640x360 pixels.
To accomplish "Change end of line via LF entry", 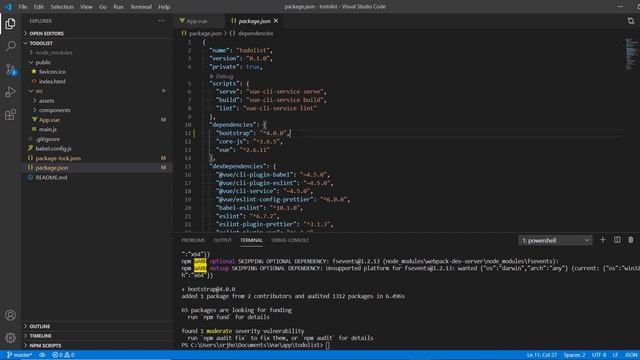I will click(x=615, y=355).
